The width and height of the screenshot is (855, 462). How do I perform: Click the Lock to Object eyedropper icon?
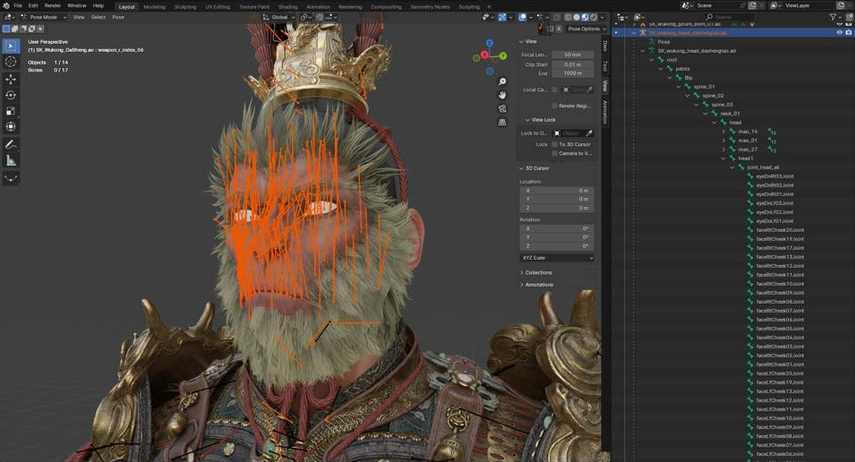coord(589,133)
